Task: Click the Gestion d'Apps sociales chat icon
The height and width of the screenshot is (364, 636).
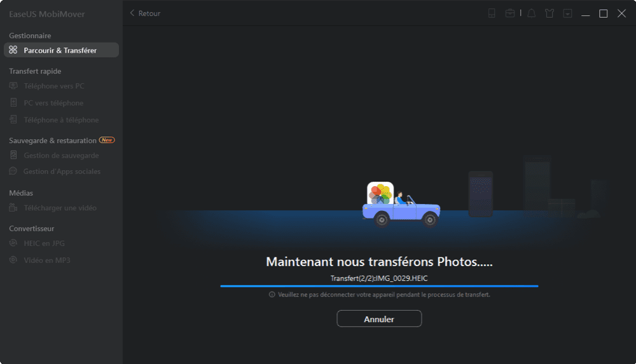Action: click(x=13, y=172)
